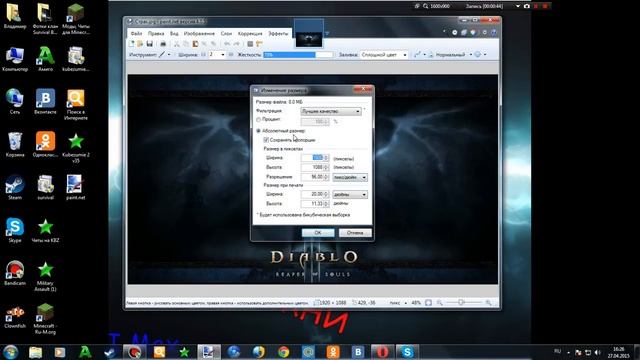Open the brush width value dropdown
This screenshot has width=640, height=360.
[222, 55]
